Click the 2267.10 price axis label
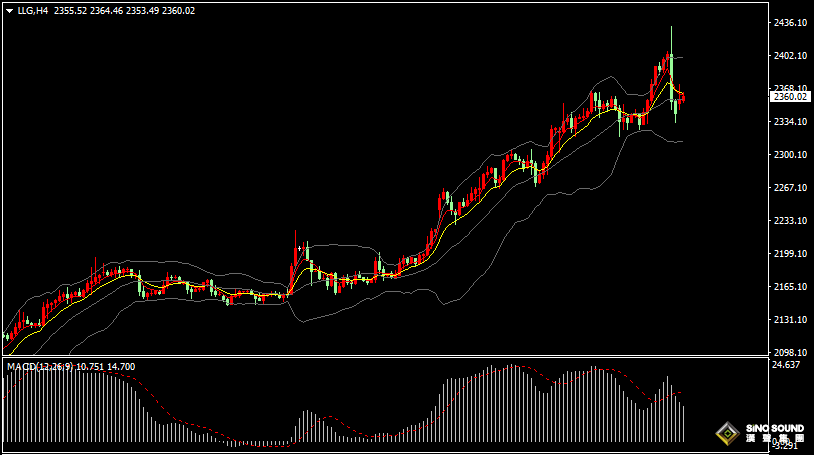The image size is (814, 455). tap(789, 188)
